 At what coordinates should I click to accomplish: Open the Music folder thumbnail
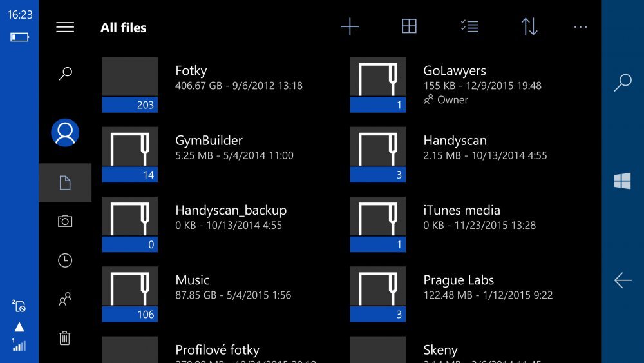130,295
